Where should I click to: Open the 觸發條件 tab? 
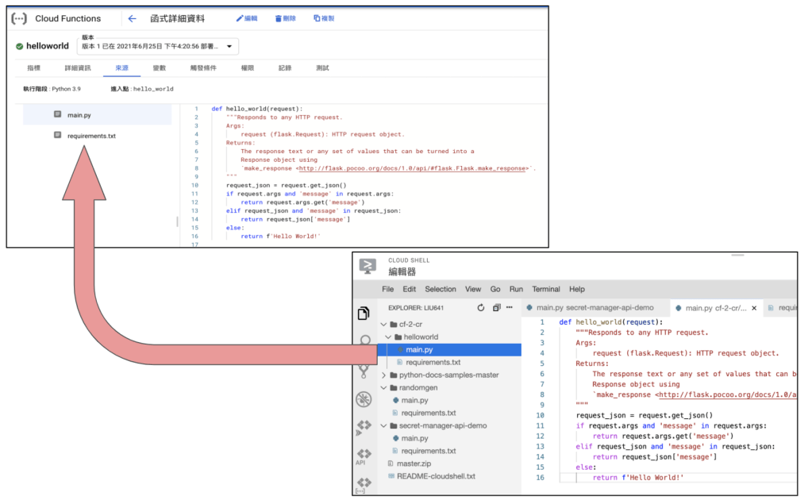[203, 68]
